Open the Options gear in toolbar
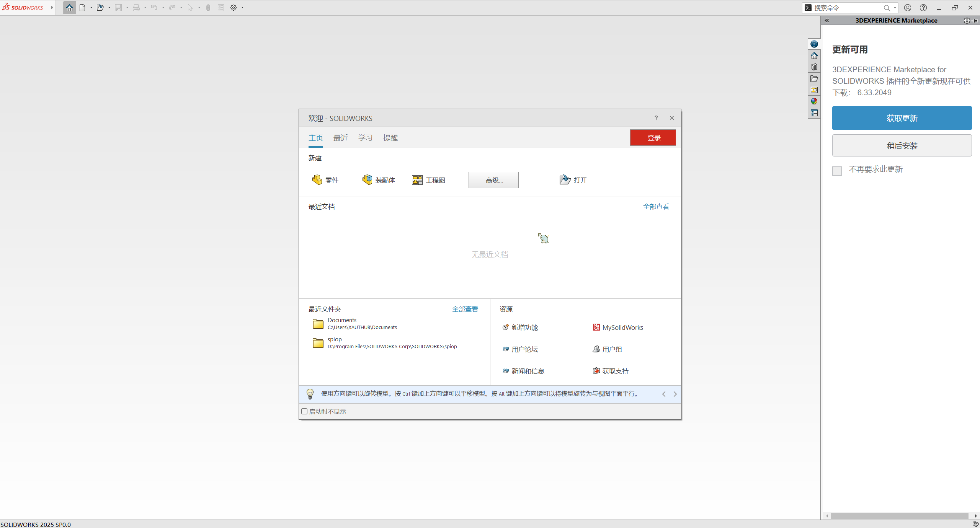Image resolution: width=980 pixels, height=528 pixels. (x=234, y=8)
